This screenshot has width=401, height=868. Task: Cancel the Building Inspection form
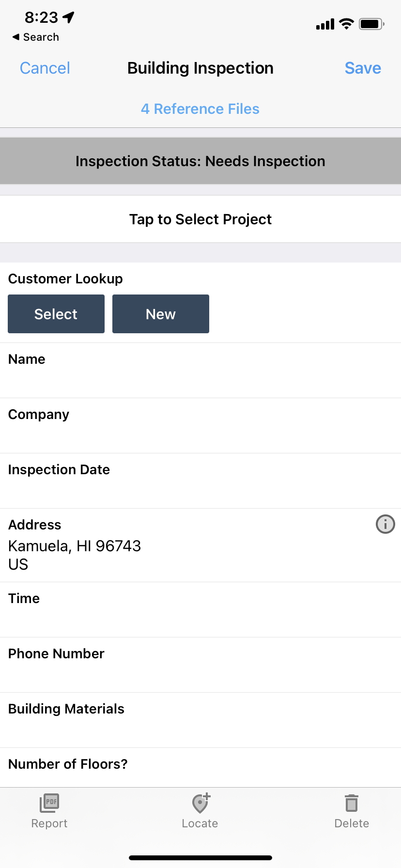[45, 68]
